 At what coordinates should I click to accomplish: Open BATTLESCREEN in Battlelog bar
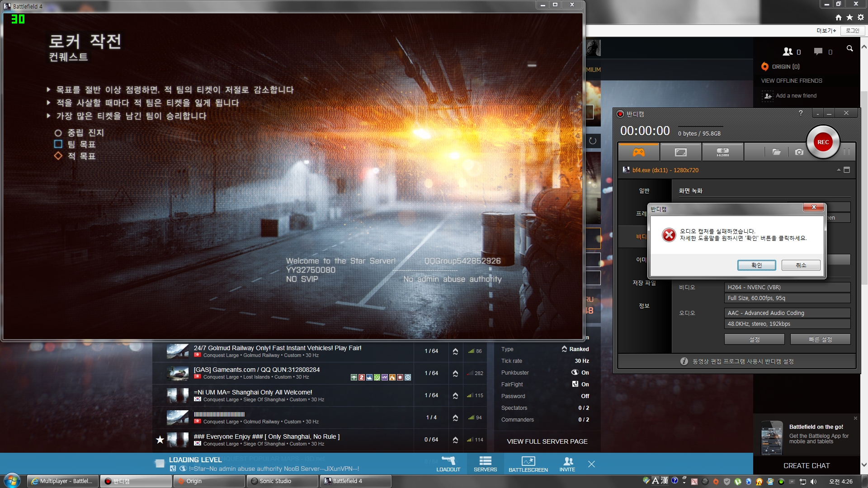(528, 464)
